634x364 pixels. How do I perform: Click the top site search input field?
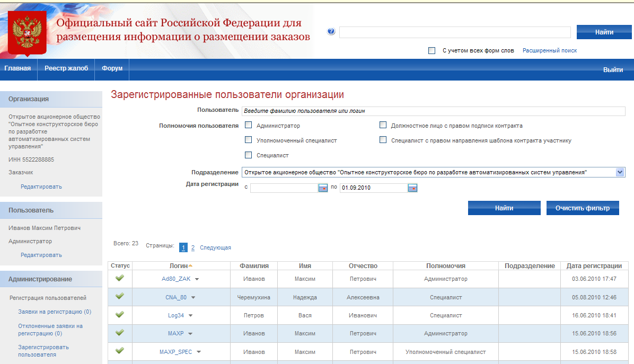pyautogui.click(x=455, y=32)
